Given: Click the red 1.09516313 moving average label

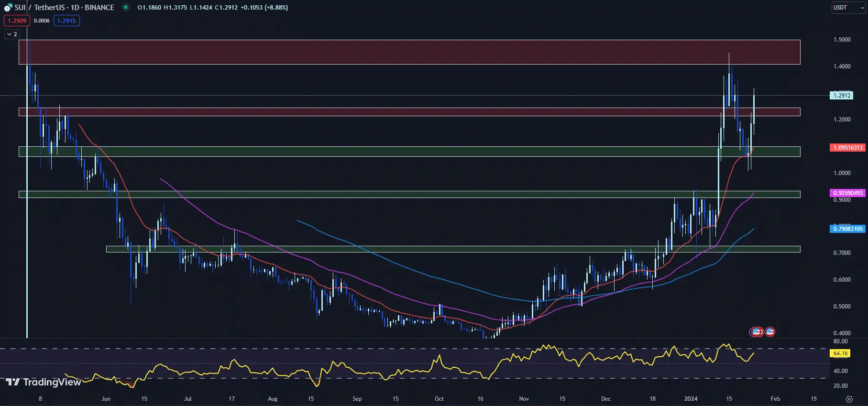Looking at the screenshot, I should [x=848, y=148].
